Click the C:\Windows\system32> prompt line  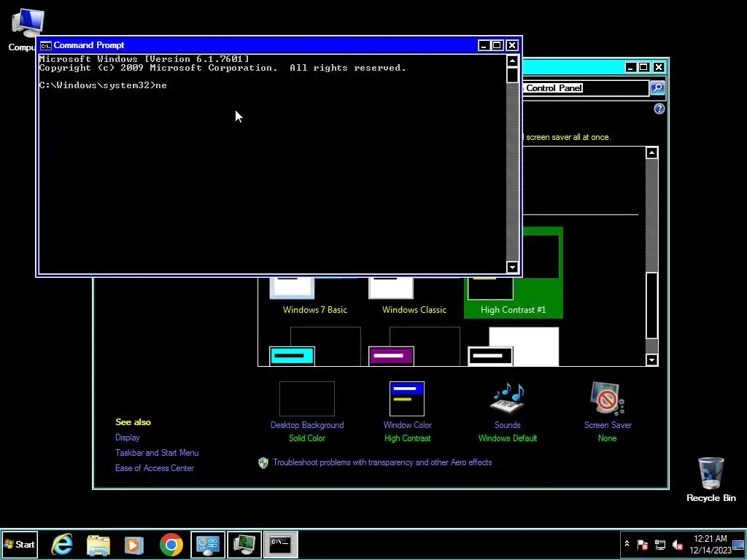103,86
